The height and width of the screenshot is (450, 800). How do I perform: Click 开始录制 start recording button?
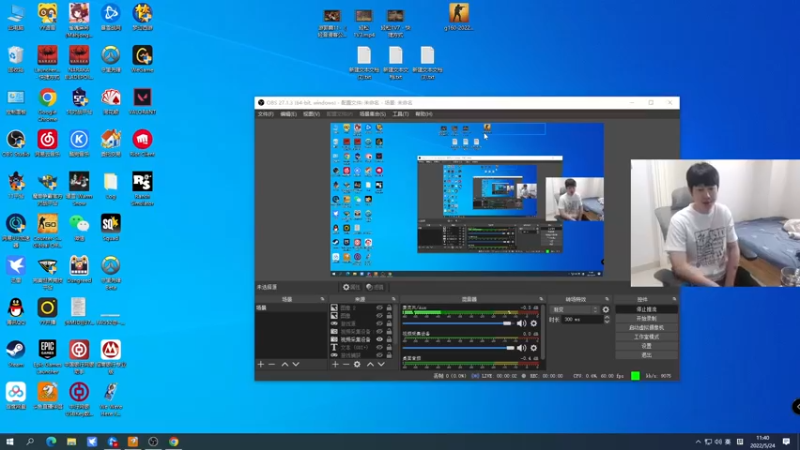(646, 318)
